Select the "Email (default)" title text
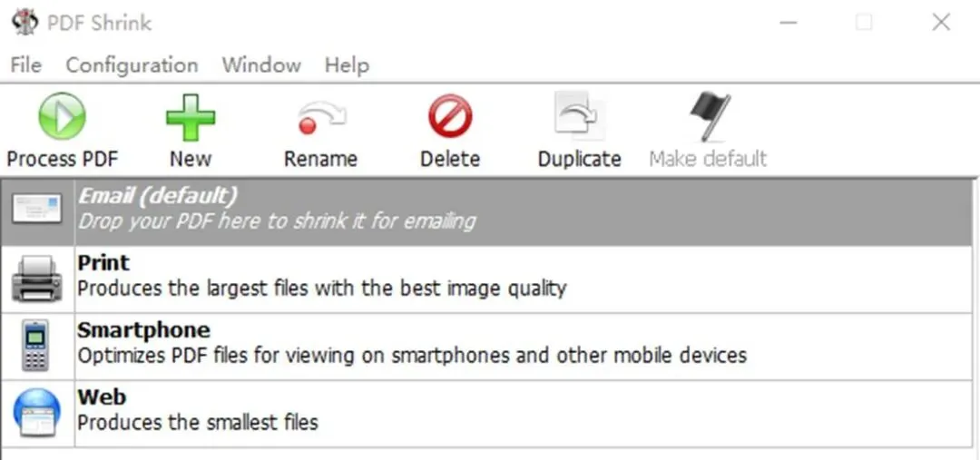Viewport: 980px width, 460px height. click(158, 197)
